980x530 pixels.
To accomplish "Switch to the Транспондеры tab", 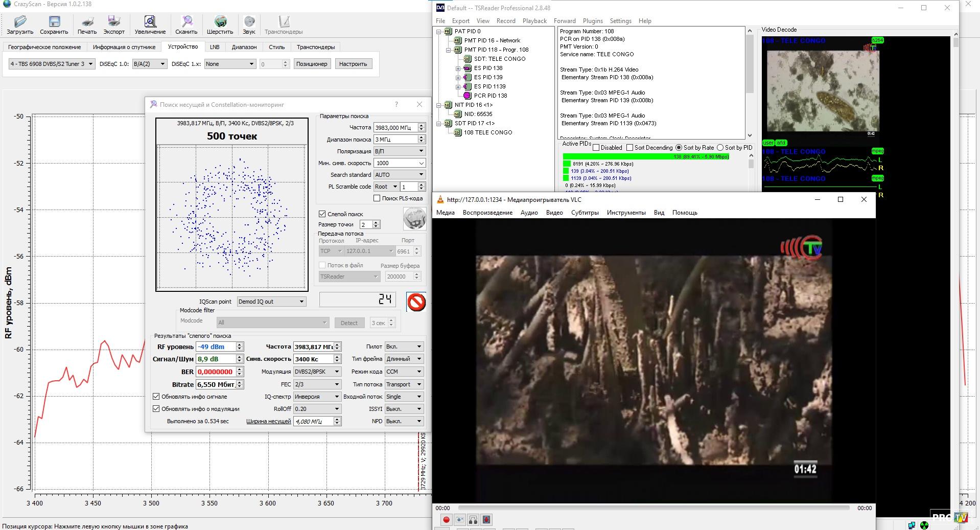I will 316,47.
